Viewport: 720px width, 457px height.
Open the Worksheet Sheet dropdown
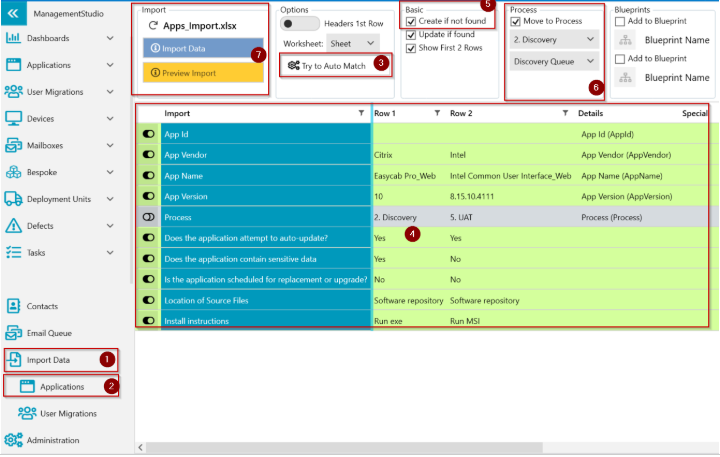(x=353, y=44)
